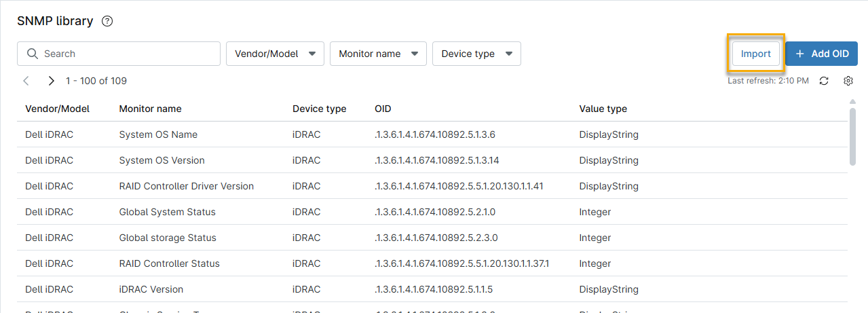Select the RAID Controller Status row
The width and height of the screenshot is (868, 313).
point(432,263)
